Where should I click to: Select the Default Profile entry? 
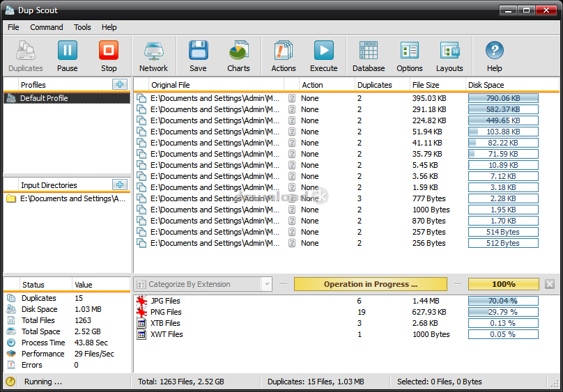click(x=67, y=98)
